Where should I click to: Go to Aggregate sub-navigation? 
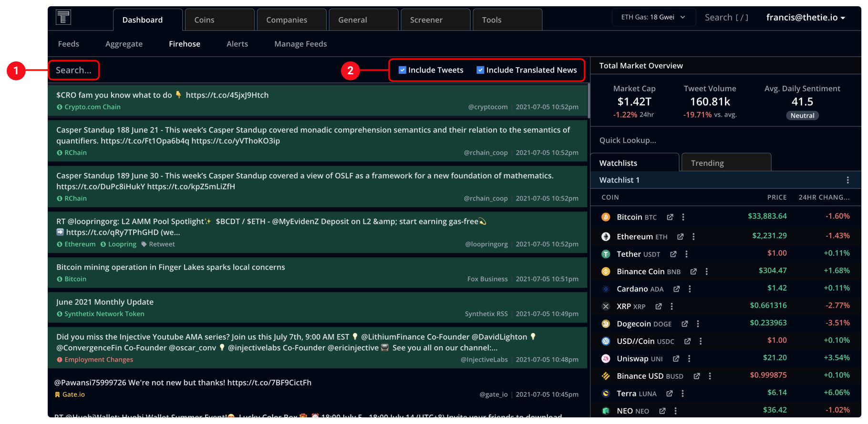(124, 44)
